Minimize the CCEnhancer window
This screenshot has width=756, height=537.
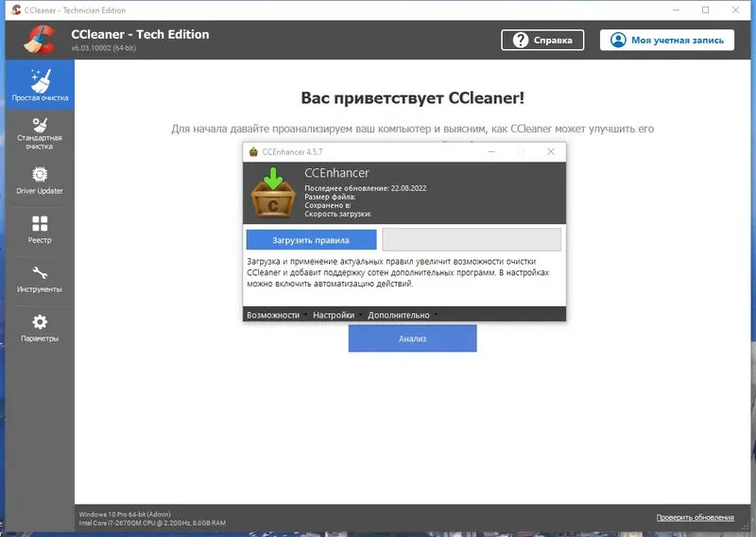coord(491,151)
